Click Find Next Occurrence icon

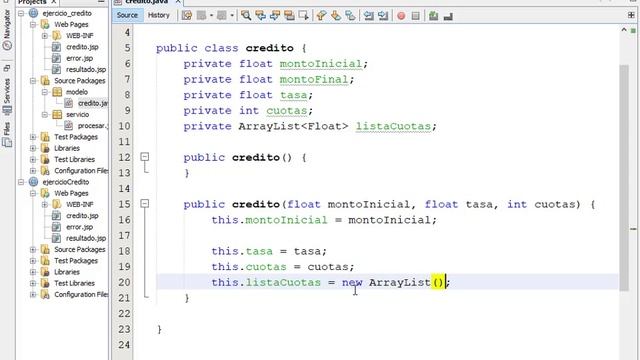pos(275,16)
